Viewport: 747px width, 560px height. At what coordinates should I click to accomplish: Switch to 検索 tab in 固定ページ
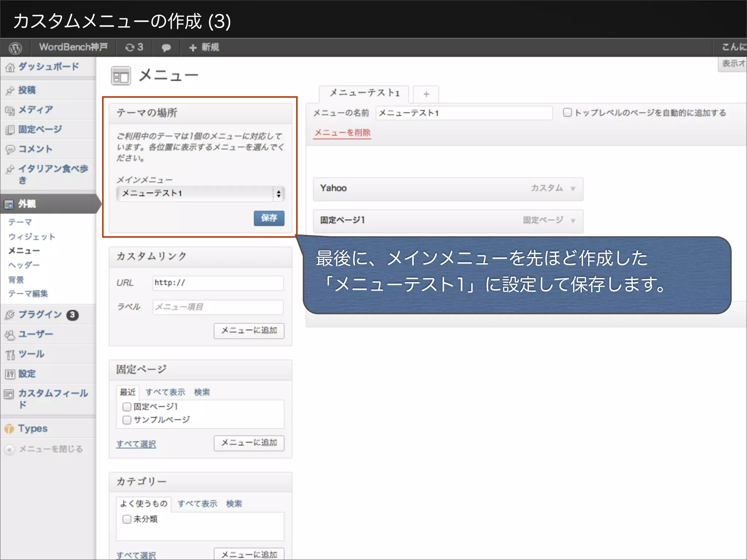202,392
